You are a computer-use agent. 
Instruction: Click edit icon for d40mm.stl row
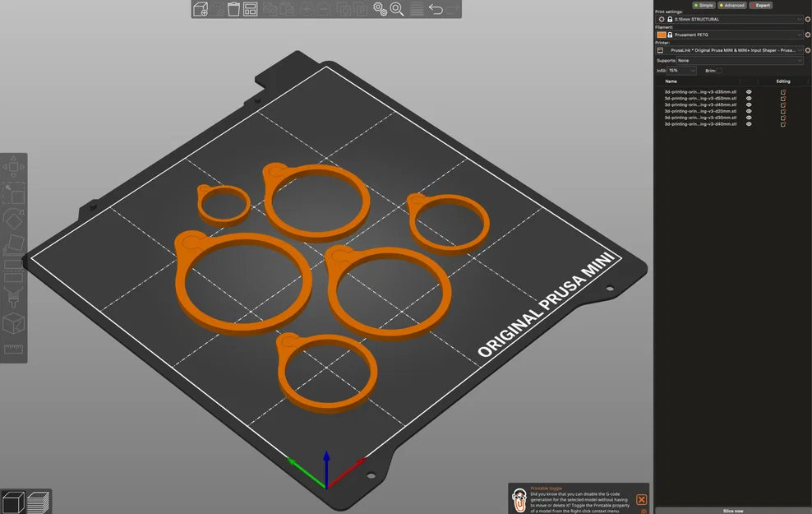click(783, 124)
